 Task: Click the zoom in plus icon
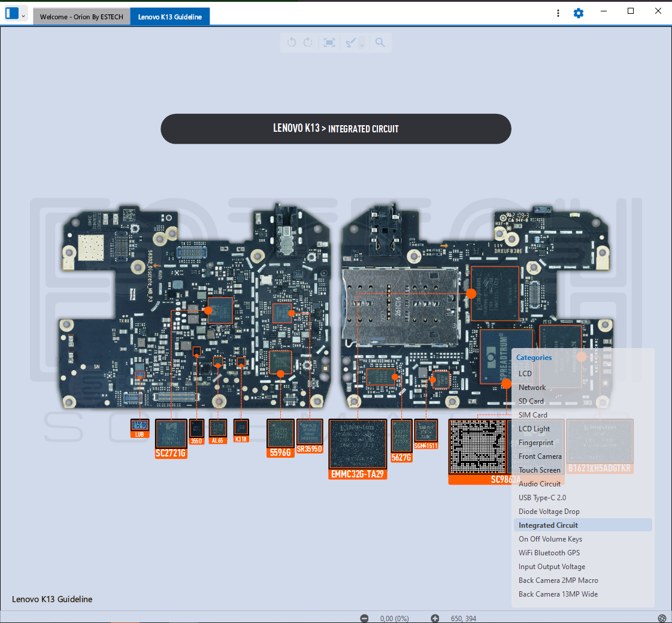point(435,618)
